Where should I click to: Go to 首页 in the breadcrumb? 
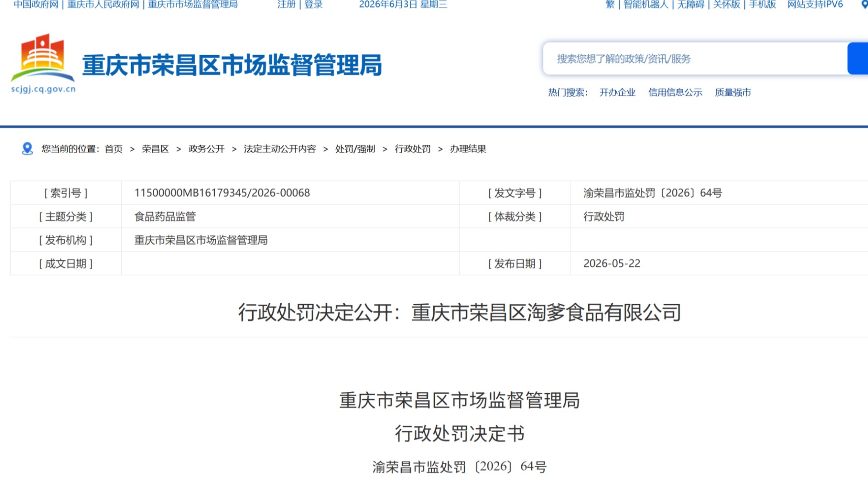[113, 149]
